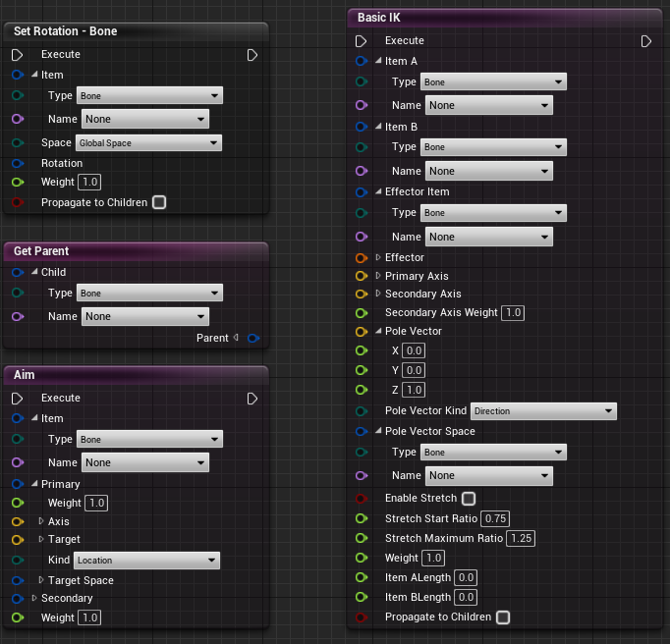Image resolution: width=670 pixels, height=644 pixels.
Task: Click the Stretch Maximum Ratio value field
Action: [521, 538]
